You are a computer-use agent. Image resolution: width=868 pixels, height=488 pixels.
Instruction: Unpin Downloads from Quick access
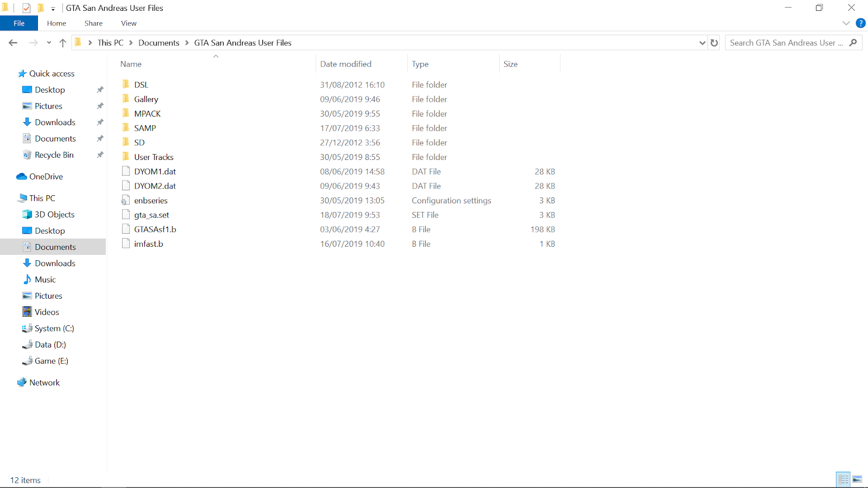coord(100,122)
